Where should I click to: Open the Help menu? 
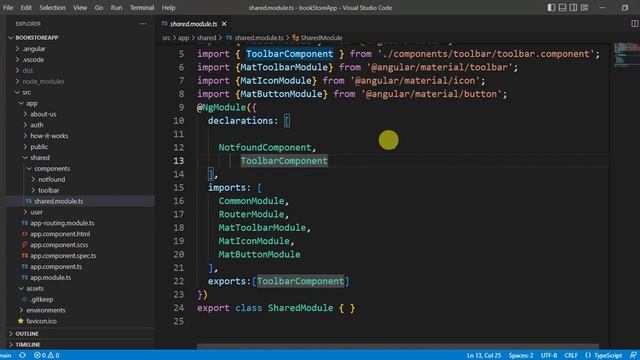click(x=168, y=7)
